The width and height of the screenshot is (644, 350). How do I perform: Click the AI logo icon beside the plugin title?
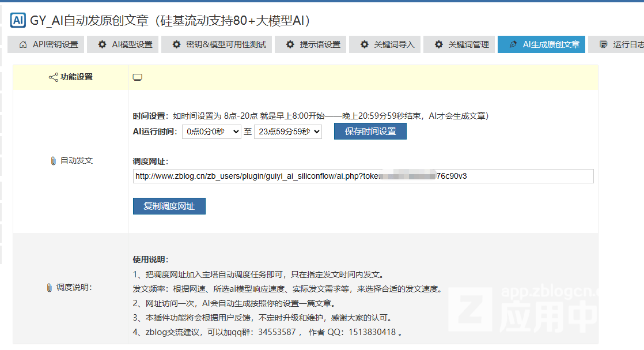click(x=18, y=21)
